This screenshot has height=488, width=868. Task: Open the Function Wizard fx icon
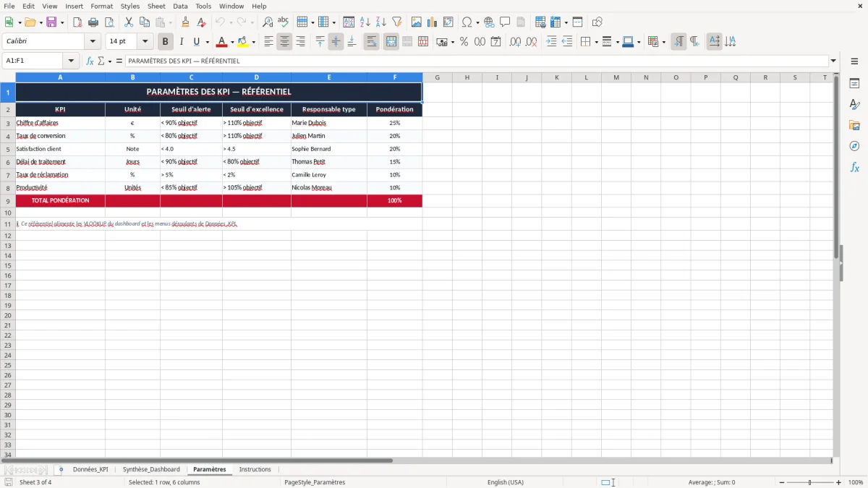90,61
